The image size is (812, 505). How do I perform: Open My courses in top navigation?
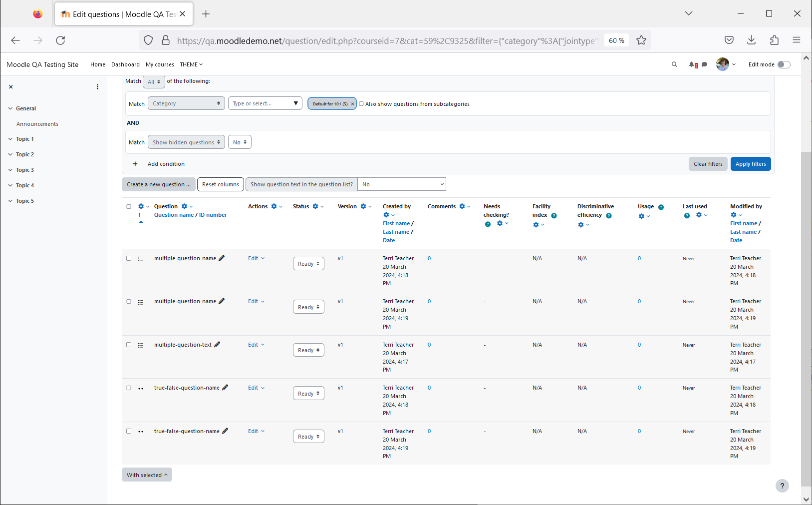coord(160,64)
